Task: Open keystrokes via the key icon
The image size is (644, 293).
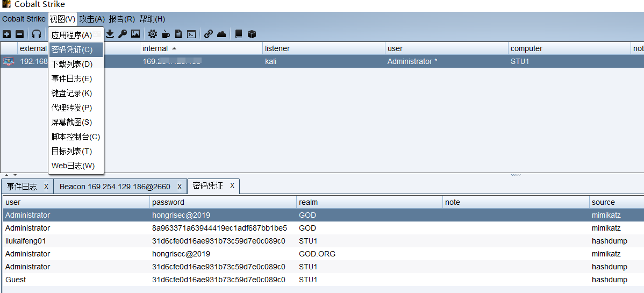Action: (x=123, y=34)
